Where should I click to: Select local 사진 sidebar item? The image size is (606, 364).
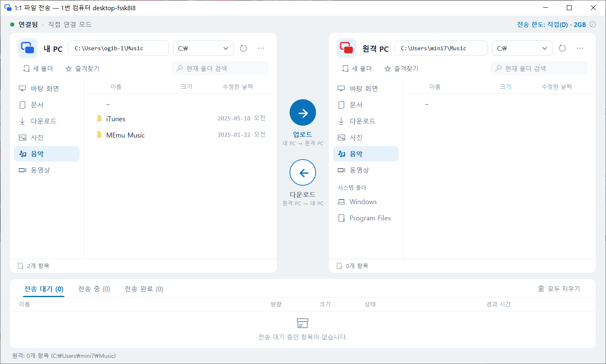pyautogui.click(x=47, y=138)
